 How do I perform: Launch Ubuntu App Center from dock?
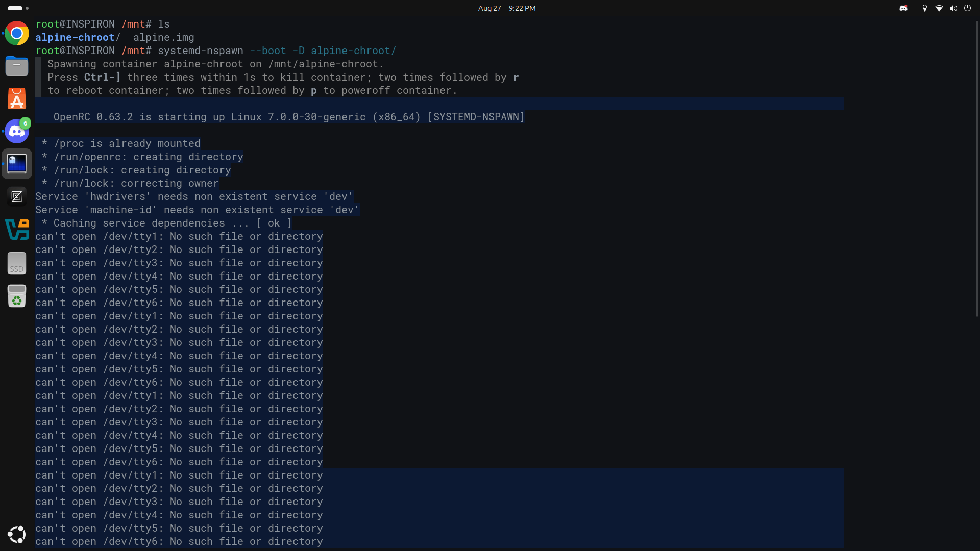[x=17, y=98]
